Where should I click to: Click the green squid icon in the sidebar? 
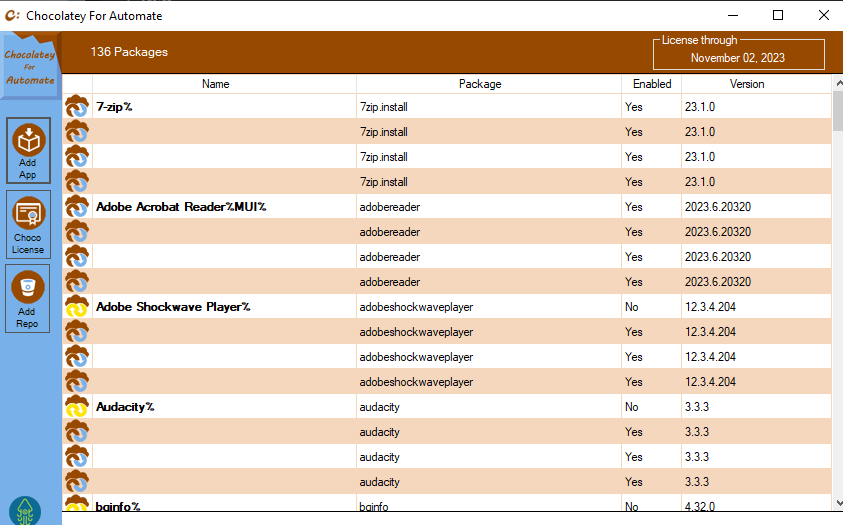(x=24, y=510)
